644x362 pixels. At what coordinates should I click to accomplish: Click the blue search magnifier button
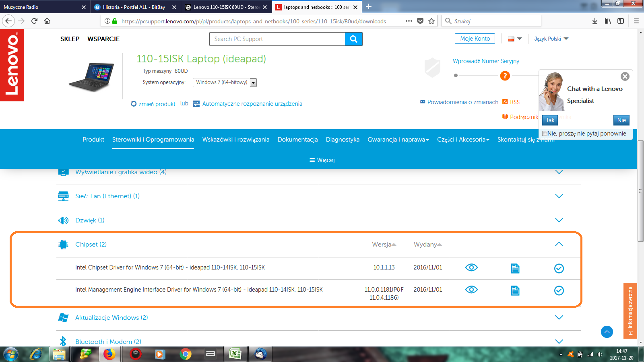coord(354,39)
